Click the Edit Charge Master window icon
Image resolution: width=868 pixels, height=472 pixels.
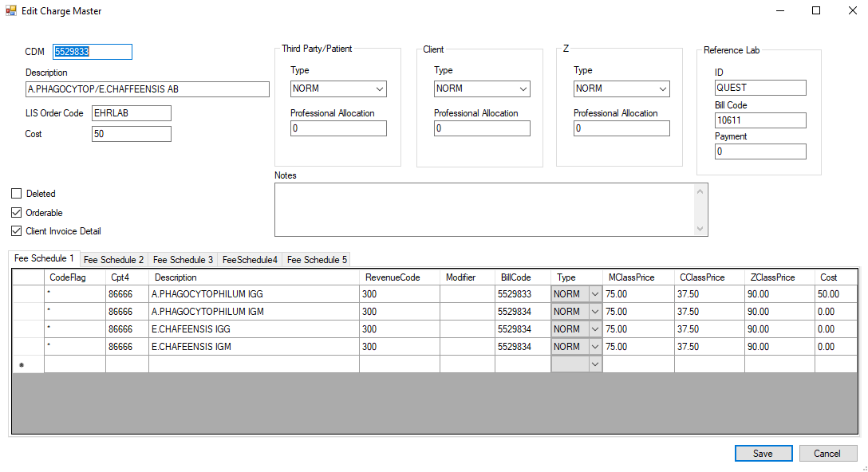coord(11,11)
